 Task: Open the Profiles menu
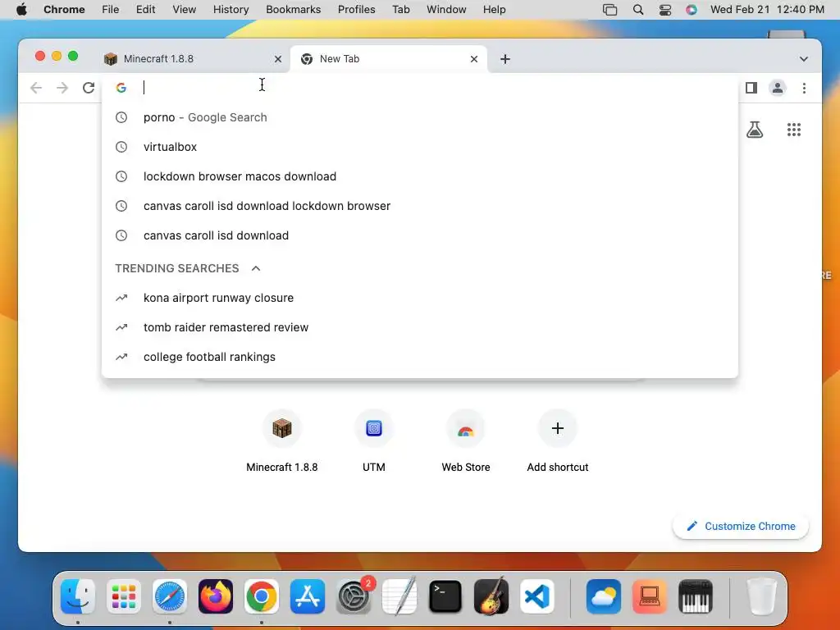click(x=356, y=10)
